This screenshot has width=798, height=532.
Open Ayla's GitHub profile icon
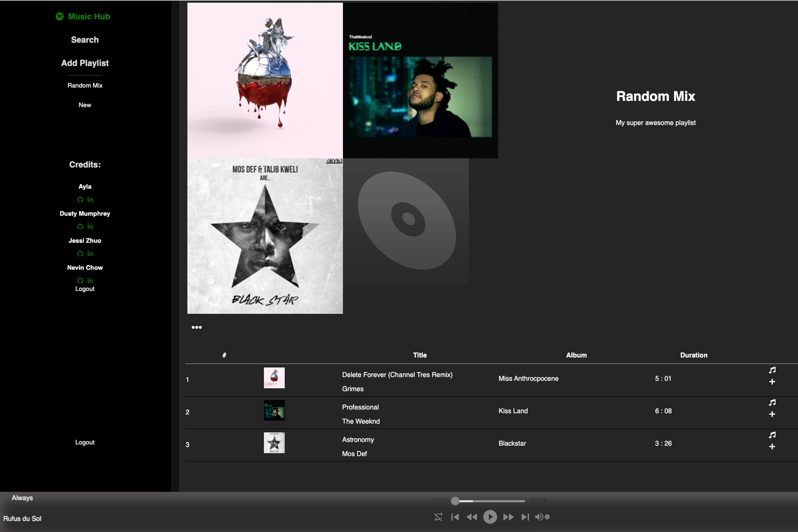(x=80, y=200)
